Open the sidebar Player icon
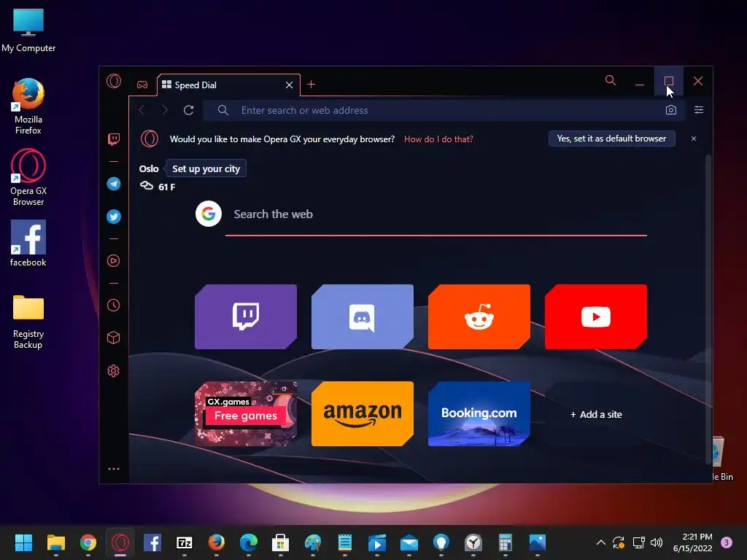The height and width of the screenshot is (560, 747). pyautogui.click(x=113, y=260)
